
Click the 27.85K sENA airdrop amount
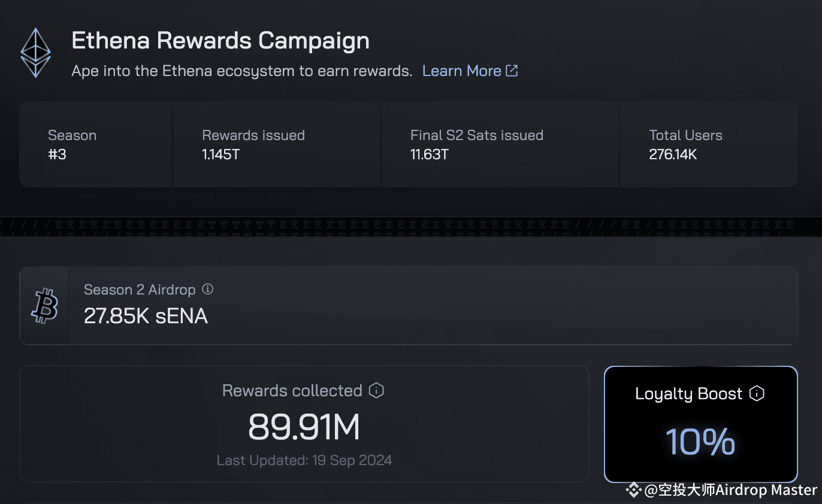pyautogui.click(x=146, y=316)
